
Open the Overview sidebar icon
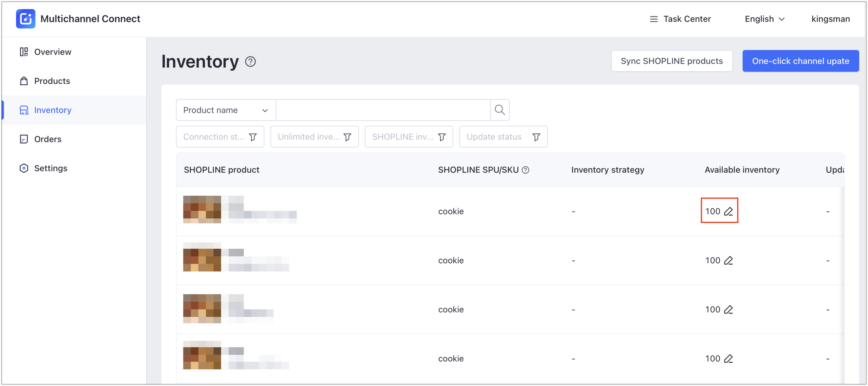click(x=24, y=52)
